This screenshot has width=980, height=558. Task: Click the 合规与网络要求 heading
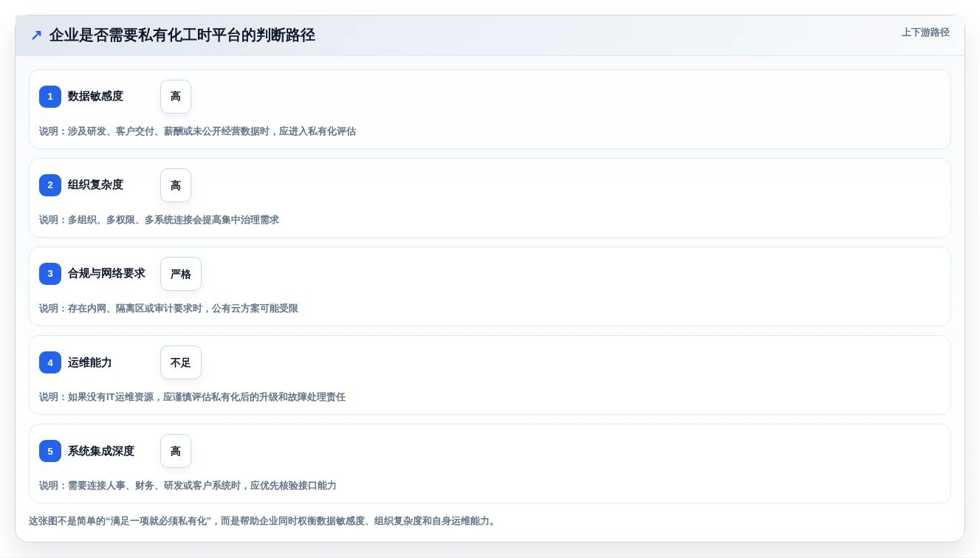(106, 274)
